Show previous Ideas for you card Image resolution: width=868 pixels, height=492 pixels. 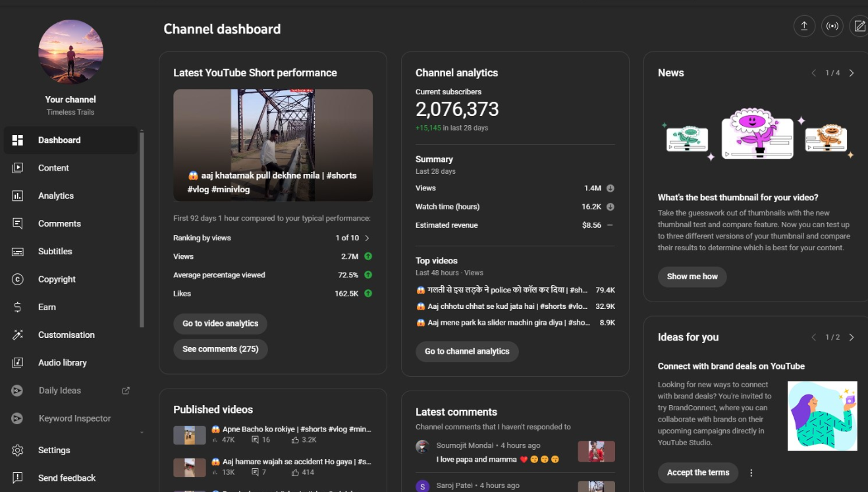(814, 337)
